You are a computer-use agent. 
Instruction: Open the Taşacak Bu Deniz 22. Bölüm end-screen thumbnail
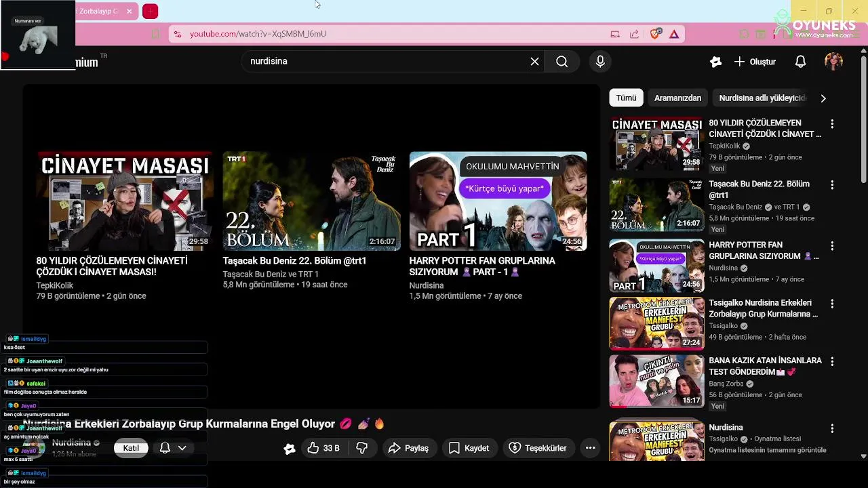[x=312, y=201]
